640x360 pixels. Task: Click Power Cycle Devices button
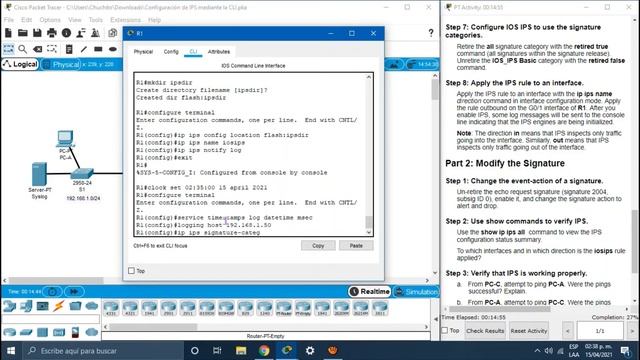[x=52, y=291]
